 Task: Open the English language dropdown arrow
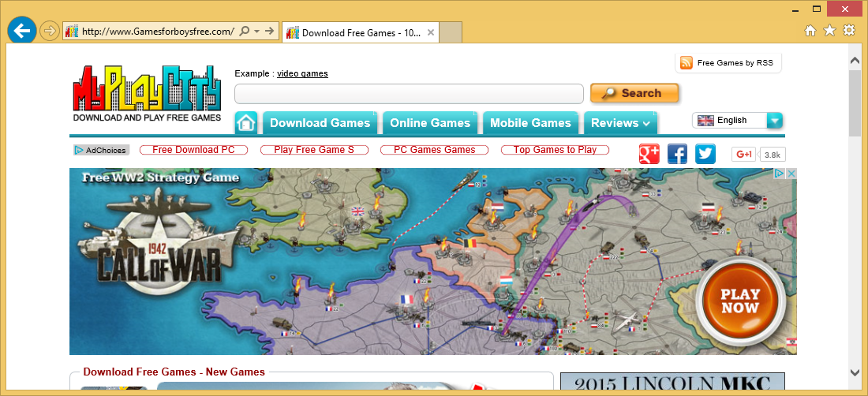coord(775,120)
